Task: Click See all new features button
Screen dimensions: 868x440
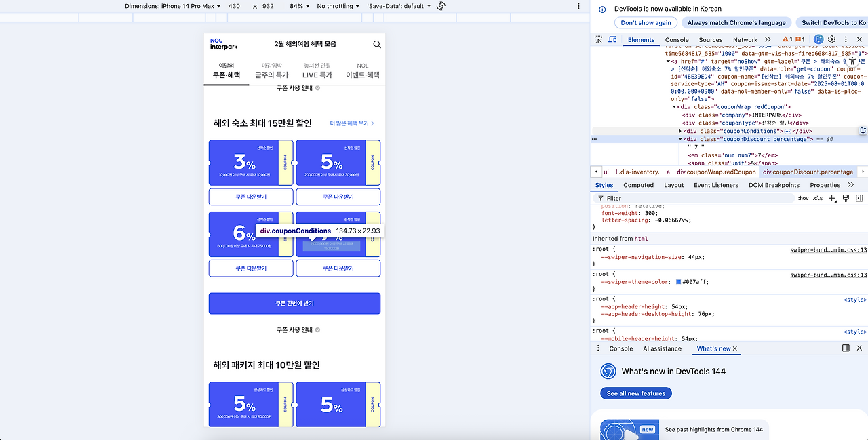Action: click(x=635, y=393)
